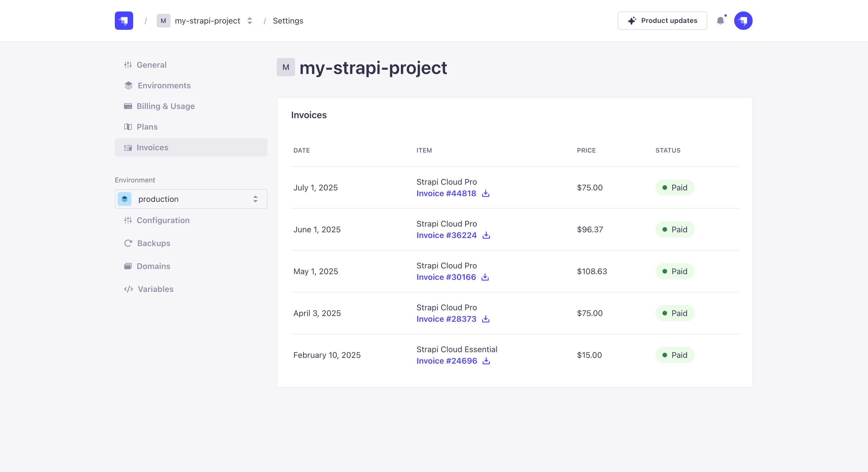Click the Strapi logo in the breadcrumb
Image resolution: width=868 pixels, height=472 pixels.
[x=124, y=21]
